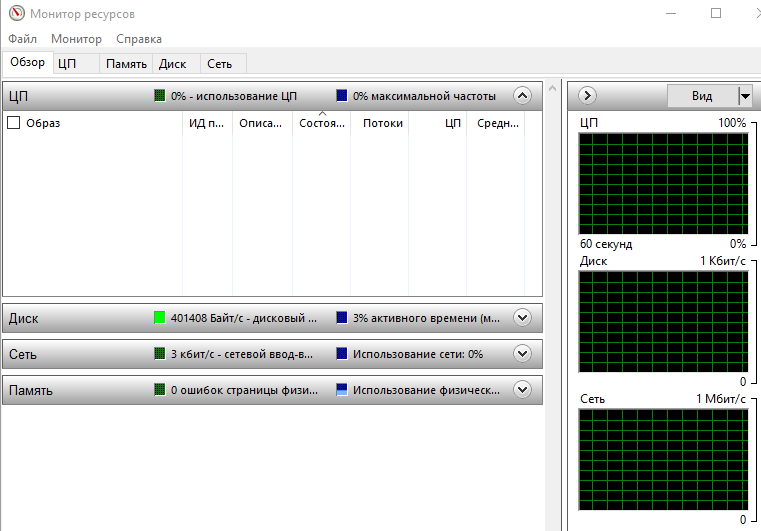Click 'Использование физическ...' text
Viewport: 761px width, 531px height.
tap(426, 390)
